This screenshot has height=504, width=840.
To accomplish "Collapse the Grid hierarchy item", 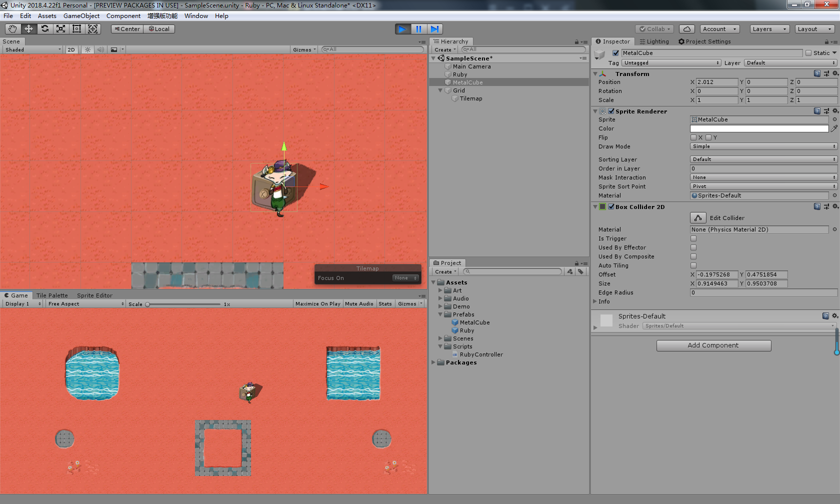I will coord(440,90).
